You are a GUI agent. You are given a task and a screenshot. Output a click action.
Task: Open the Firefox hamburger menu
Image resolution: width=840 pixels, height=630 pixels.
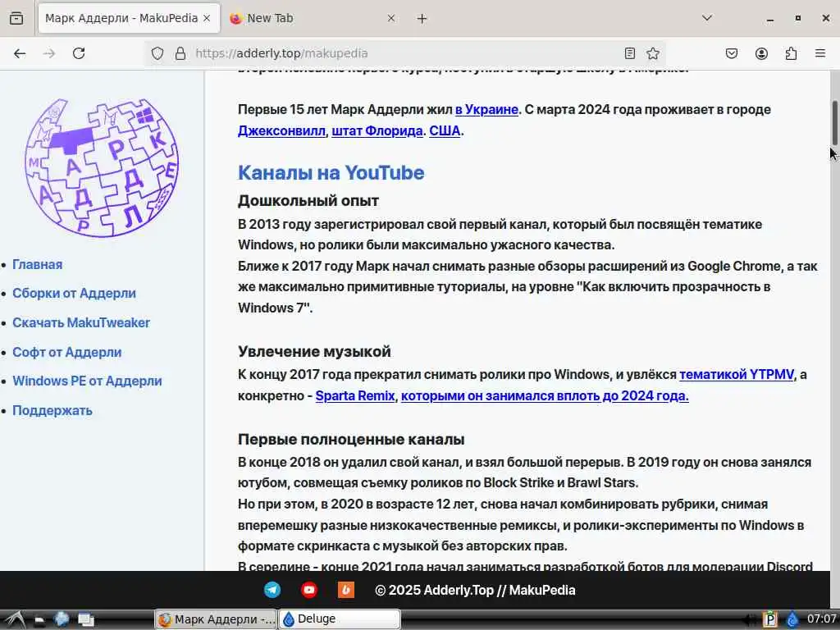click(x=819, y=53)
